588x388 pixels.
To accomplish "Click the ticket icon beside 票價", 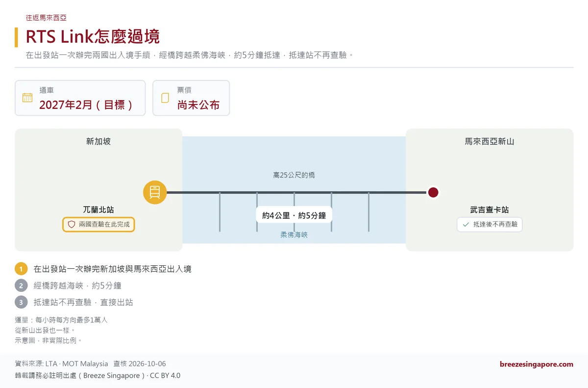I will 165,98.
